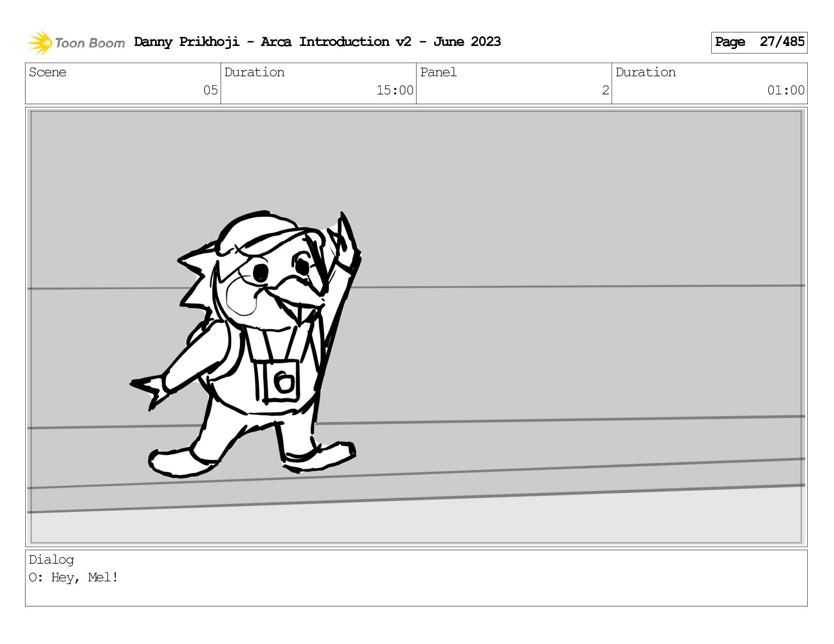The width and height of the screenshot is (834, 644).
Task: Click the 'Dialog' label
Action: pyautogui.click(x=52, y=560)
